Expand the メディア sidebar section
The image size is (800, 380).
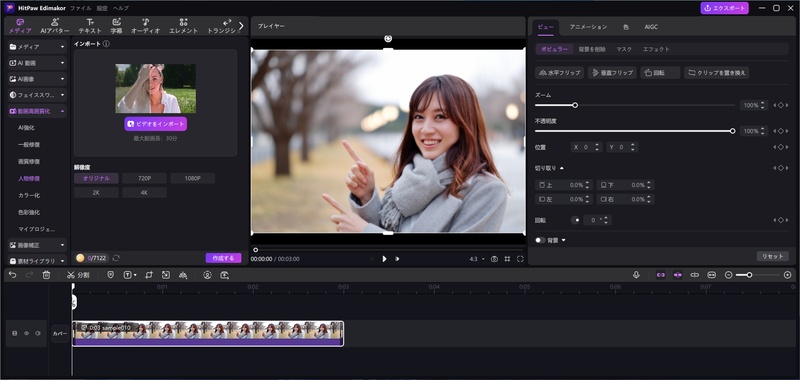click(37, 47)
